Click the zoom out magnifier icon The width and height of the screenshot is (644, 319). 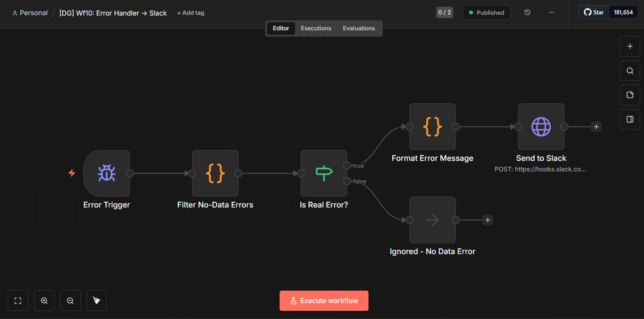tap(70, 301)
